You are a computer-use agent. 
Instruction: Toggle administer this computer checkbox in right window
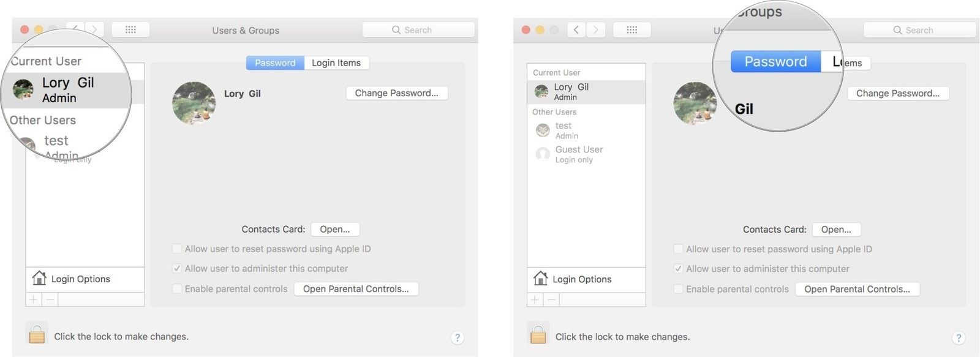pos(678,269)
